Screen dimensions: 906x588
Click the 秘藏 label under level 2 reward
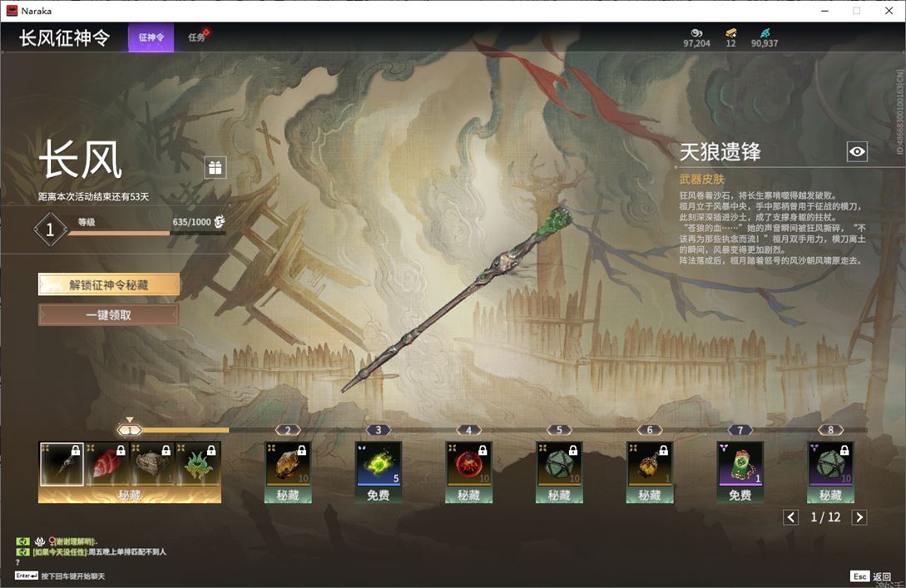coord(288,495)
